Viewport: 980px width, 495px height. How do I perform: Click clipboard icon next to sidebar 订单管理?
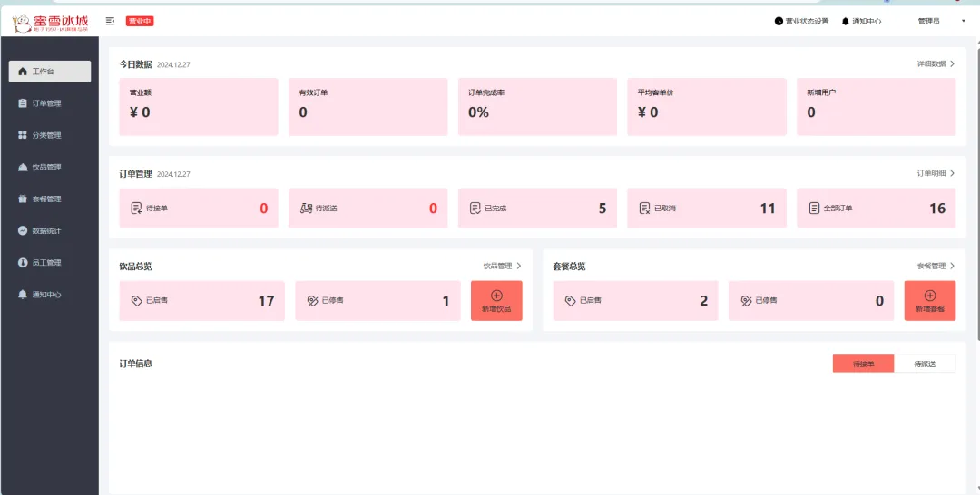point(23,103)
